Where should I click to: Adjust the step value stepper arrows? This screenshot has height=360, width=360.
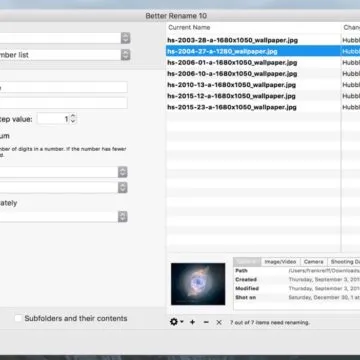(73, 119)
